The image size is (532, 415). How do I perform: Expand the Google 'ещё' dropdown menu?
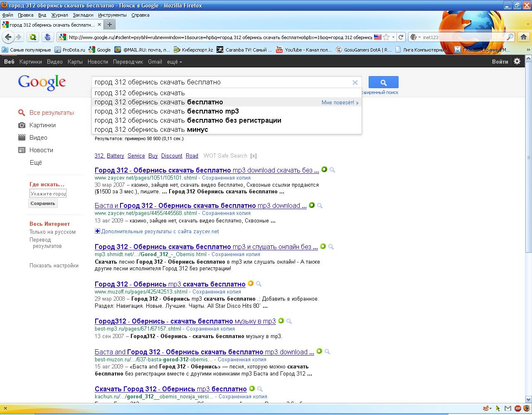pos(175,62)
